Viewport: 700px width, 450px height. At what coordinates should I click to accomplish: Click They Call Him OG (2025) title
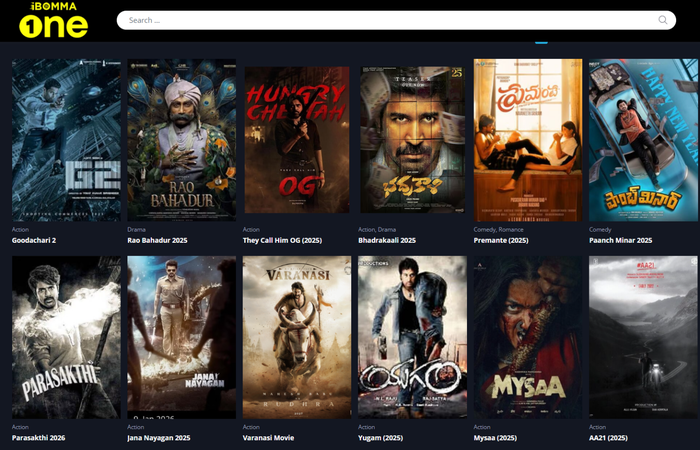pyautogui.click(x=282, y=240)
